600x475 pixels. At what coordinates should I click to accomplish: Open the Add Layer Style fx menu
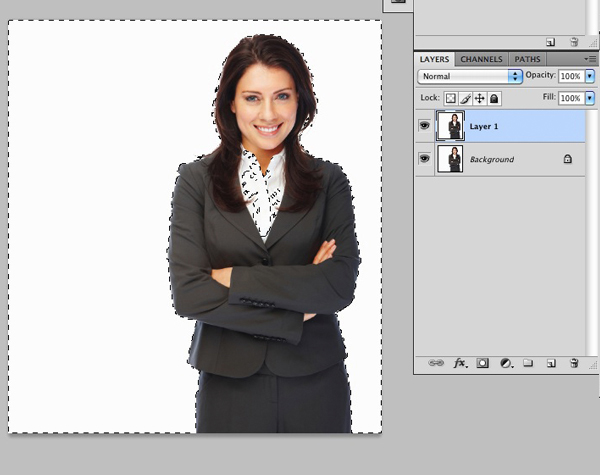click(461, 364)
